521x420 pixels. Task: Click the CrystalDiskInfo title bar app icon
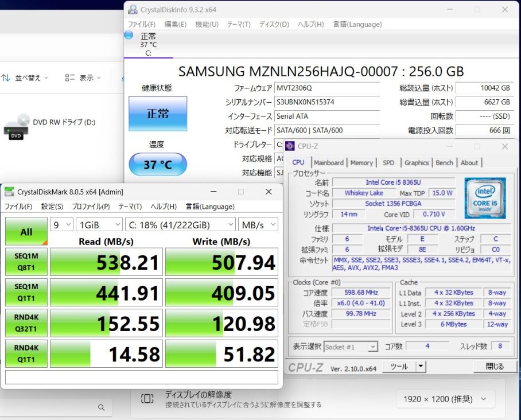(133, 9)
